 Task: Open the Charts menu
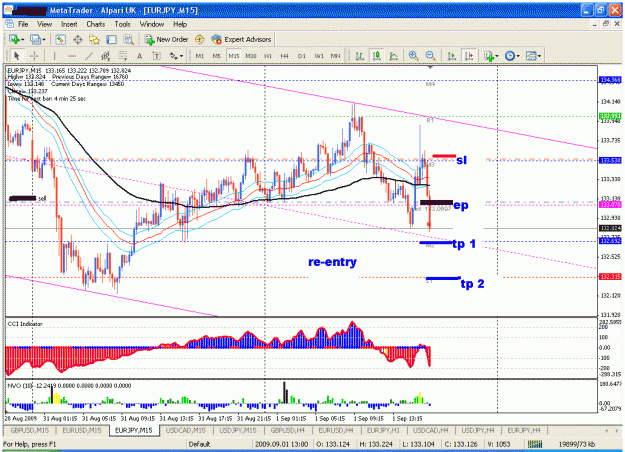click(x=96, y=24)
